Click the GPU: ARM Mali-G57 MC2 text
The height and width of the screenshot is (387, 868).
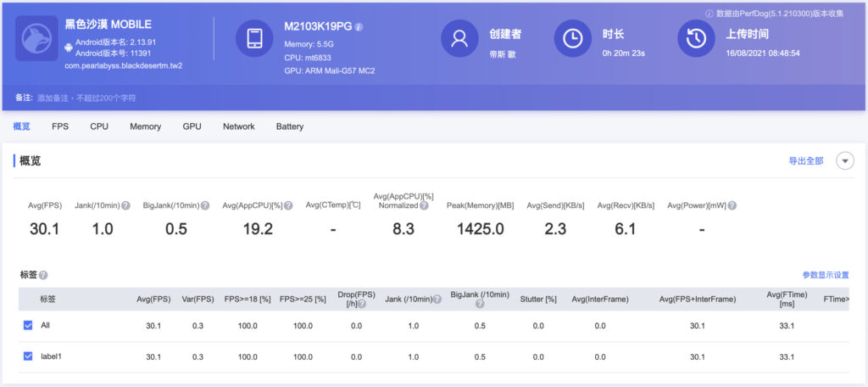tap(330, 71)
